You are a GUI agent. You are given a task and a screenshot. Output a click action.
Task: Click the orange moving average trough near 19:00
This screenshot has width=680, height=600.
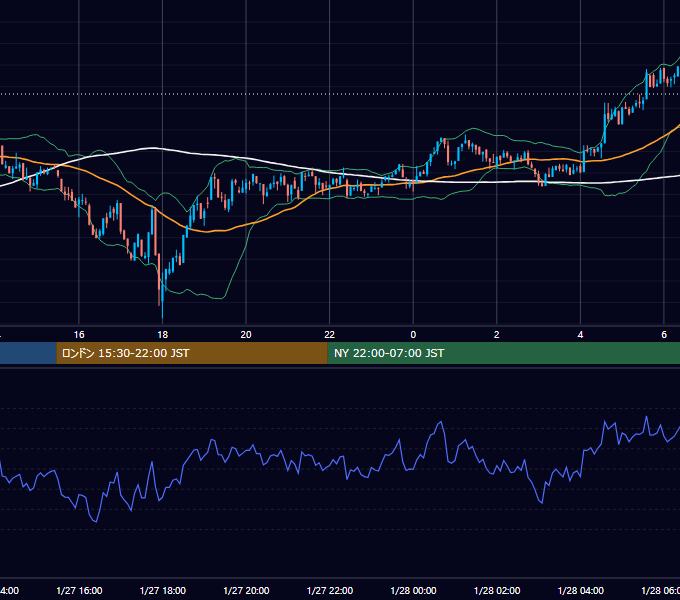207,232
